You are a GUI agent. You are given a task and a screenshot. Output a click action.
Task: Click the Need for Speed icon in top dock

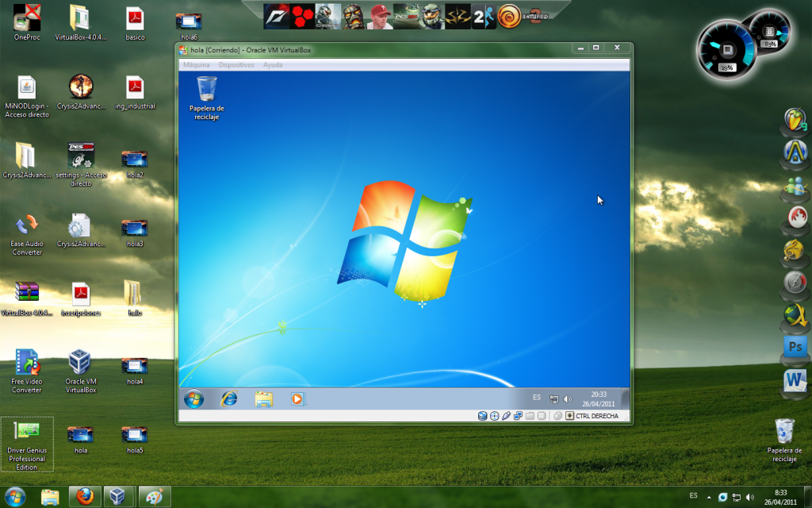click(x=276, y=17)
